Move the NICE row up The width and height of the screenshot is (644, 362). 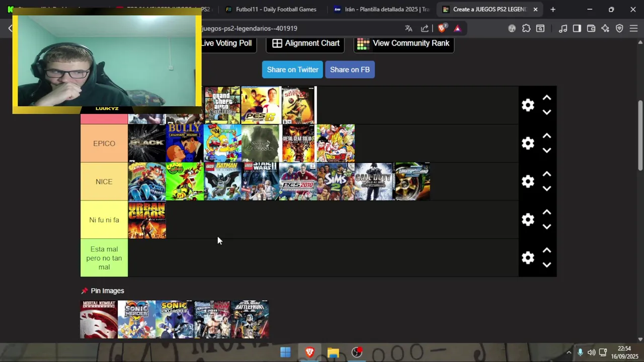tap(547, 174)
